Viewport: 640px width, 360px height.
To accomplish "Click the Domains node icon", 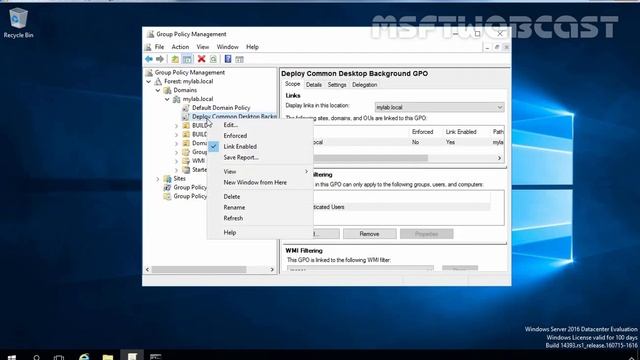I will click(167, 90).
